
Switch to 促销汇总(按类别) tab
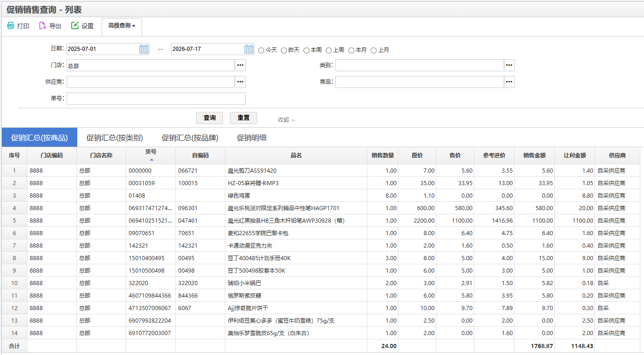pos(115,137)
